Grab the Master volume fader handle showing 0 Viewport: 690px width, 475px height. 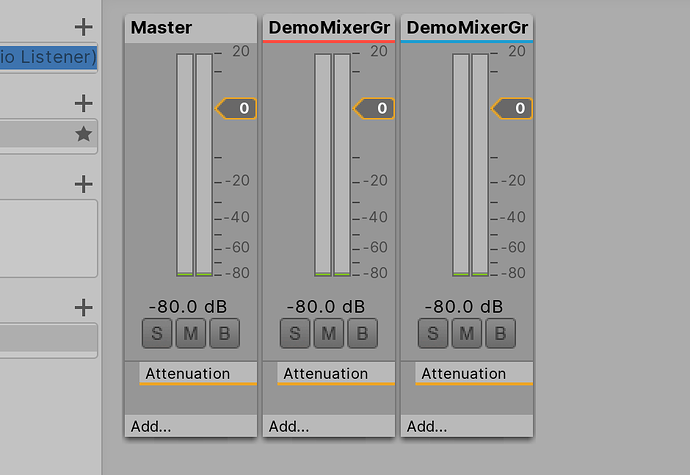tap(236, 108)
